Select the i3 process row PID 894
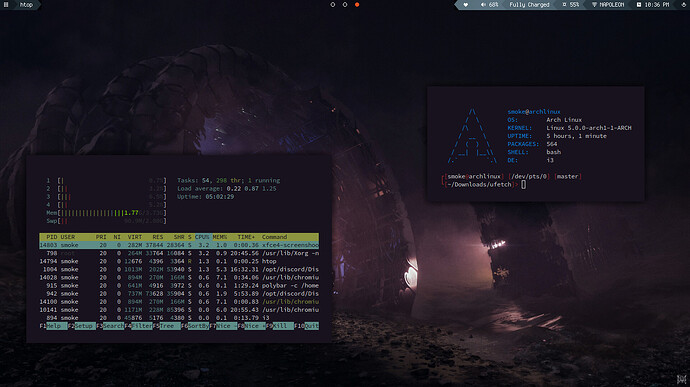This screenshot has height=387, width=690. [179, 317]
